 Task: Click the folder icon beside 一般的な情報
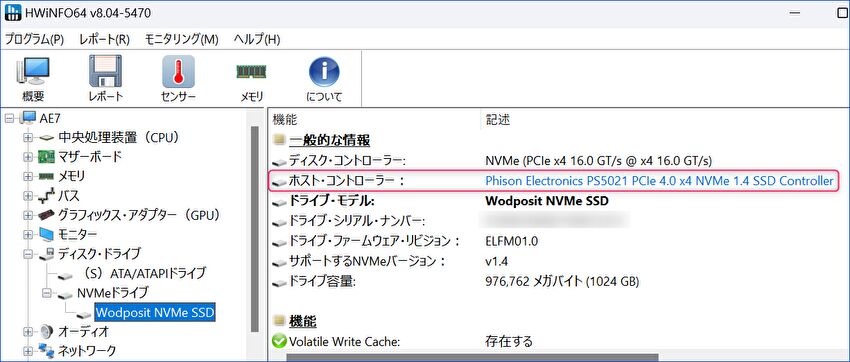coord(279,140)
